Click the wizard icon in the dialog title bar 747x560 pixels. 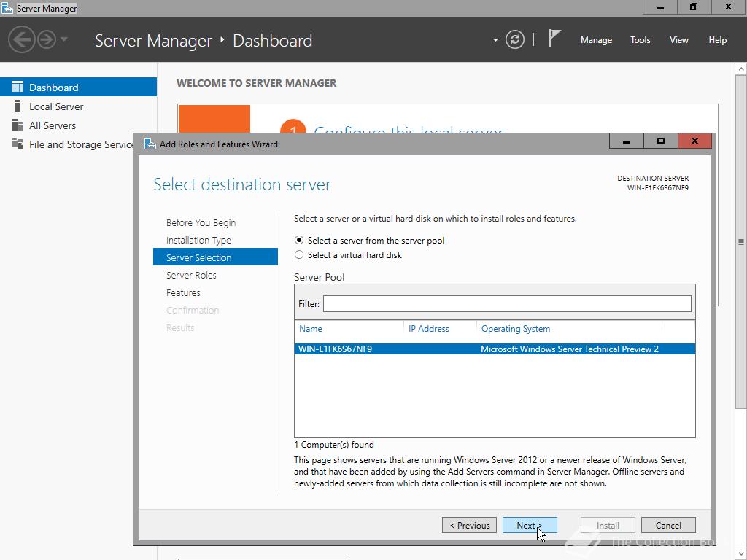tap(150, 144)
